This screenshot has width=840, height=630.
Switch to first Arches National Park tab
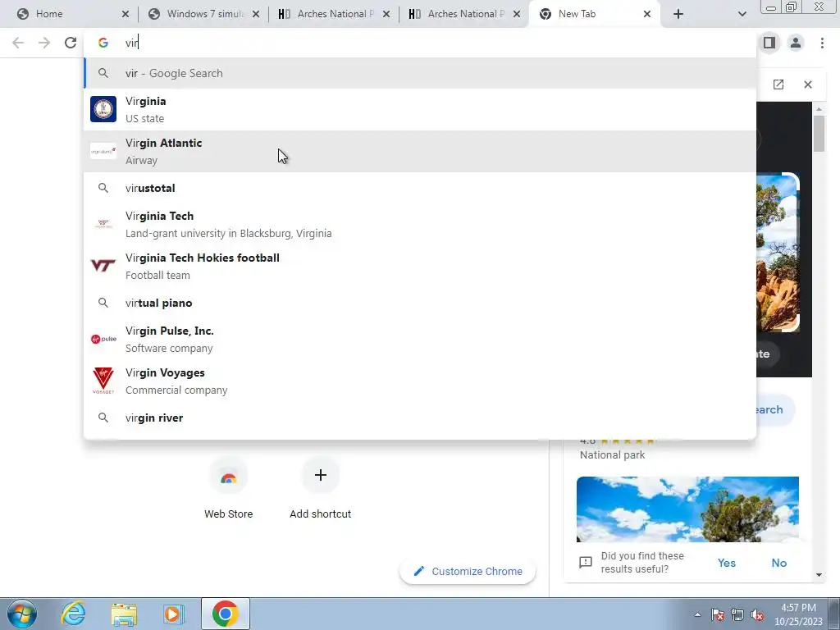[x=331, y=14]
